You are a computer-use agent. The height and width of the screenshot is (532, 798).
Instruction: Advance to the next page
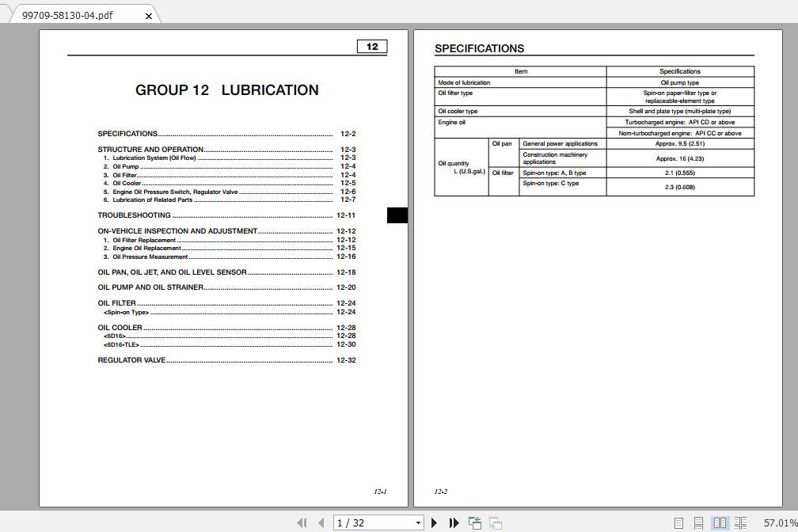434,522
